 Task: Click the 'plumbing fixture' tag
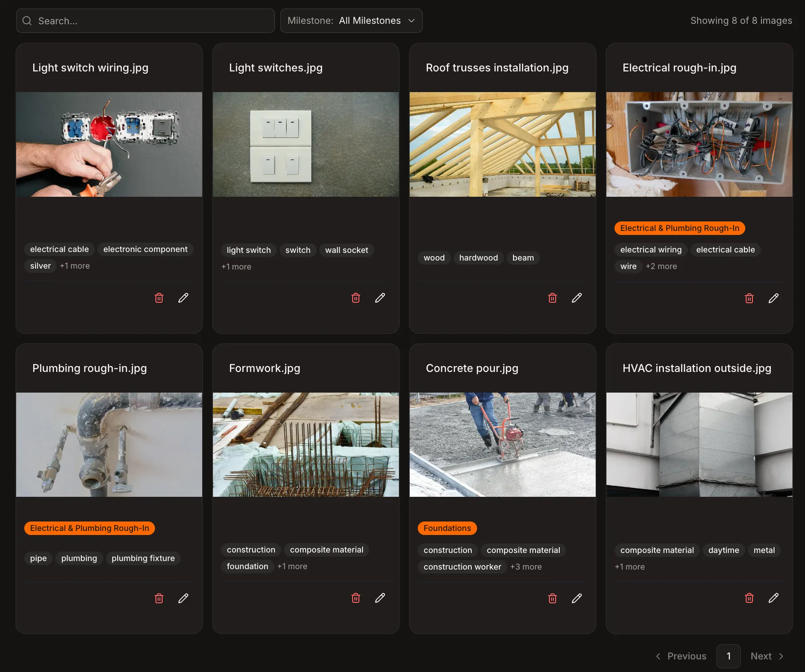point(143,558)
